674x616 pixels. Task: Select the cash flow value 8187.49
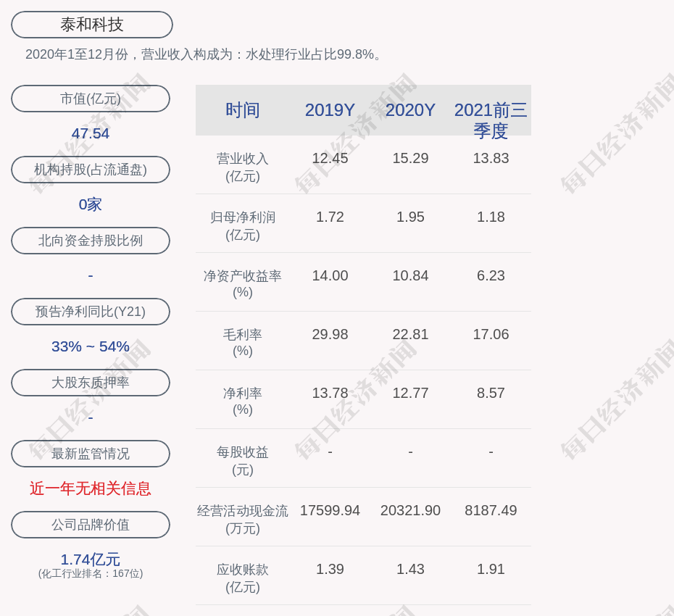[x=491, y=510]
